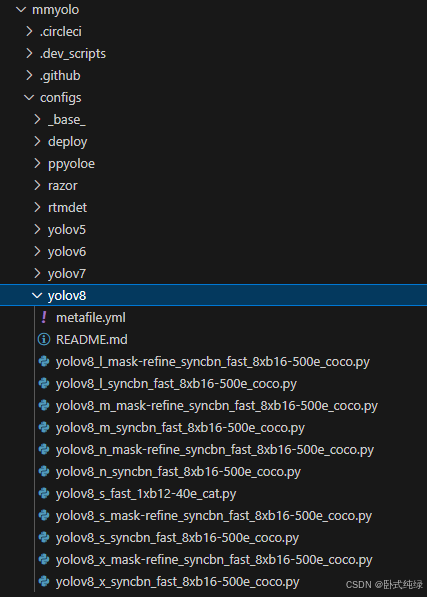Select the configs folder name
The height and width of the screenshot is (597, 427).
tap(61, 98)
